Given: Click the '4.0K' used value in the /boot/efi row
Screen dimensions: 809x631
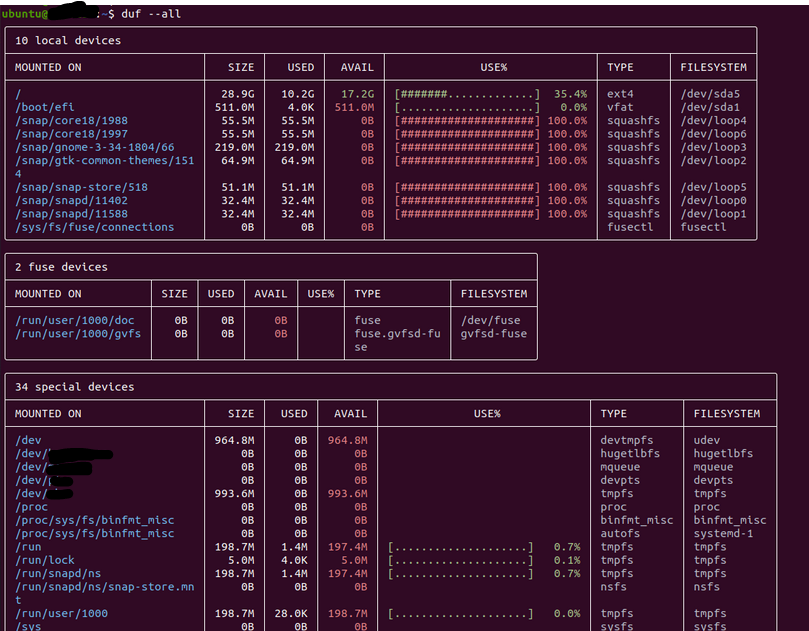Looking at the screenshot, I should 301,107.
